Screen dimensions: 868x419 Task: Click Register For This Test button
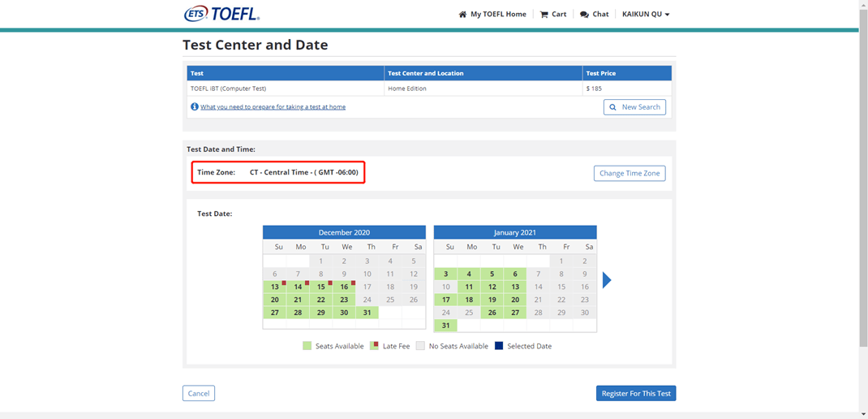click(636, 394)
